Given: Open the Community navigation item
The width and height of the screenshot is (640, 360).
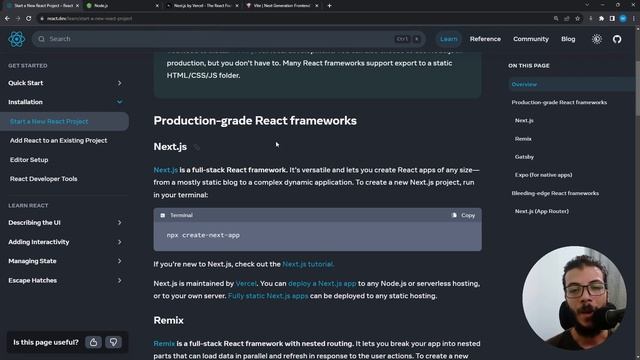Looking at the screenshot, I should tap(531, 39).
